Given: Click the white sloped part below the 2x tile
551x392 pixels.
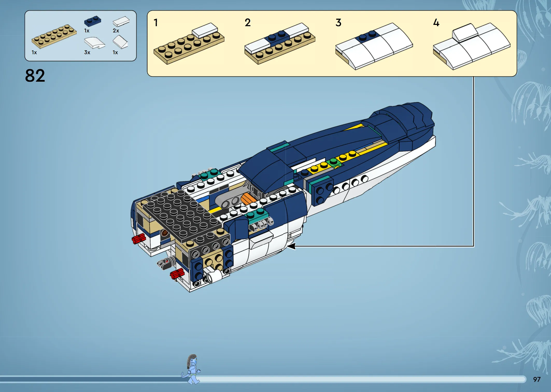Looking at the screenshot, I should (x=120, y=42).
